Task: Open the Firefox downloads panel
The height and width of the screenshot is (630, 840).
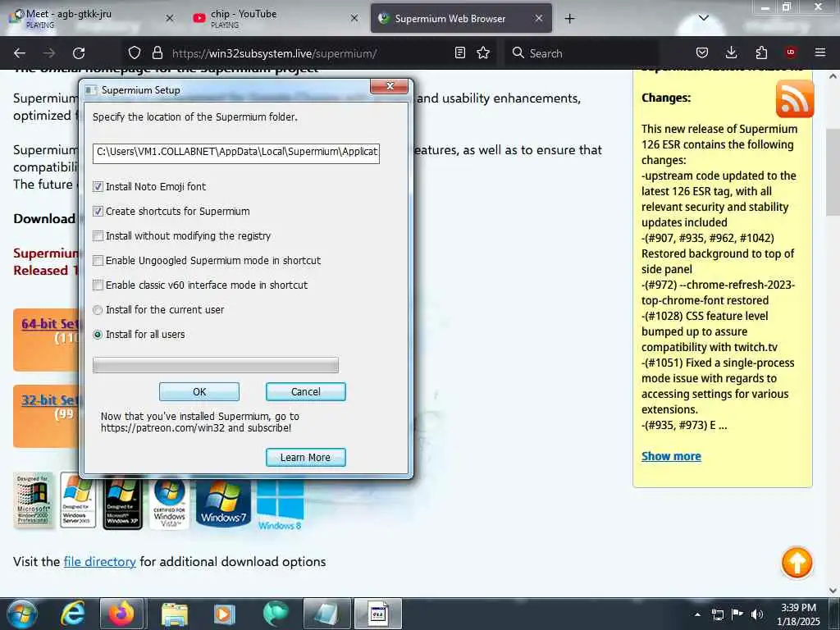Action: [731, 52]
